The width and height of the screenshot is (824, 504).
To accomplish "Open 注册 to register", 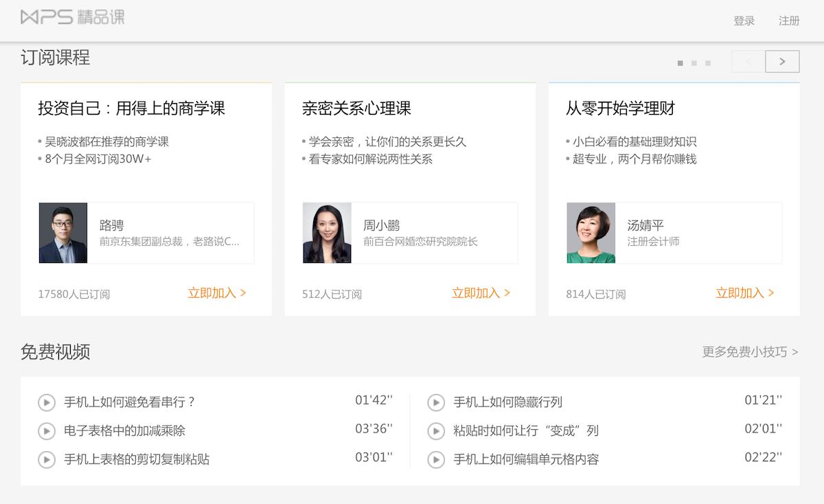I will coord(790,21).
